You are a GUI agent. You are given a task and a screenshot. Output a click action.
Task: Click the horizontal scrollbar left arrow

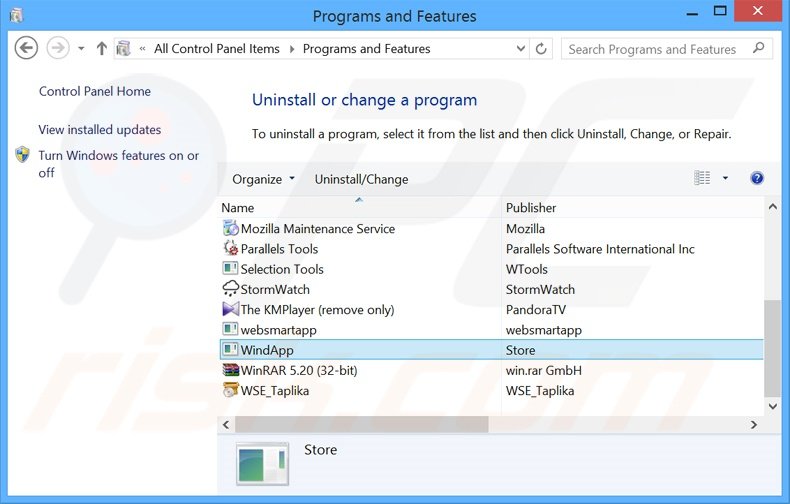(226, 425)
